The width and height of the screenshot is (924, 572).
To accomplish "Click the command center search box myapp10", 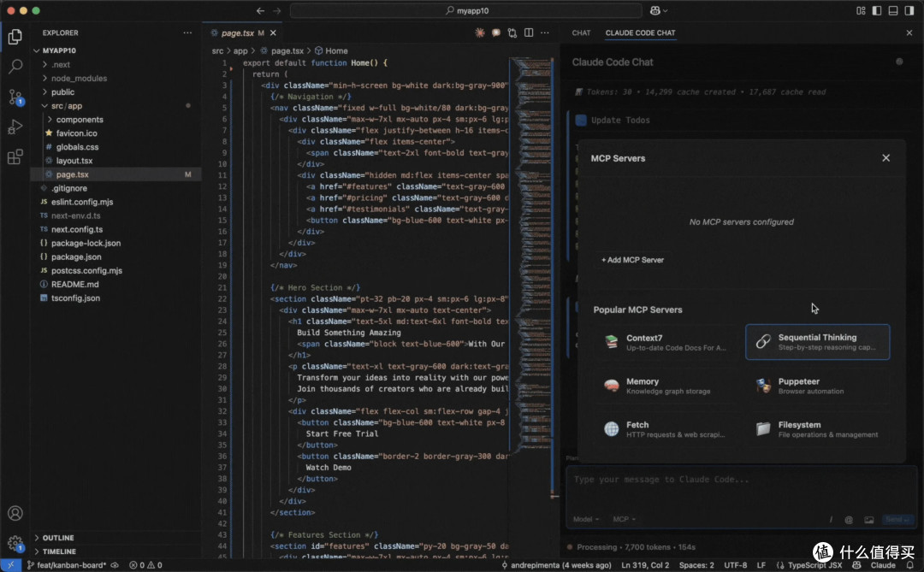I will (x=465, y=10).
